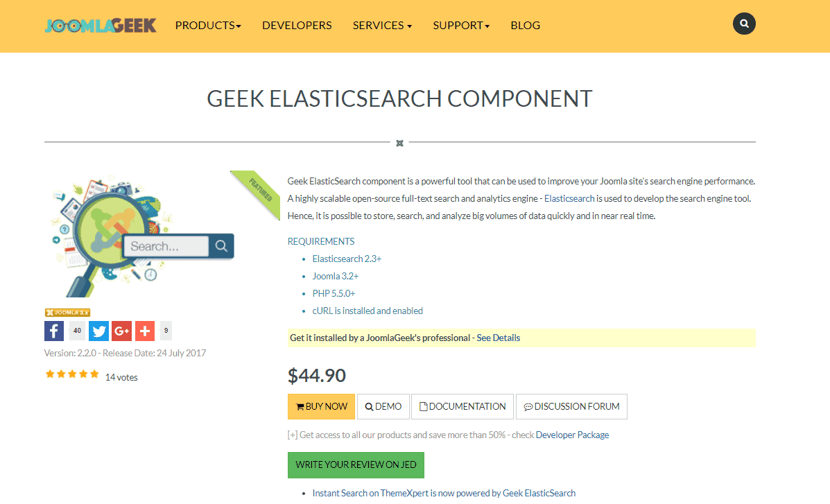
Task: Open the BLOG menu item
Action: (x=525, y=25)
